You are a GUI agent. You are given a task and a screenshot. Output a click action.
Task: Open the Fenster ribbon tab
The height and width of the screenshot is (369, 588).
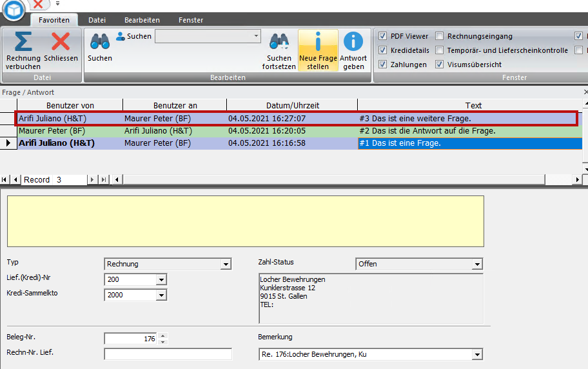point(191,20)
